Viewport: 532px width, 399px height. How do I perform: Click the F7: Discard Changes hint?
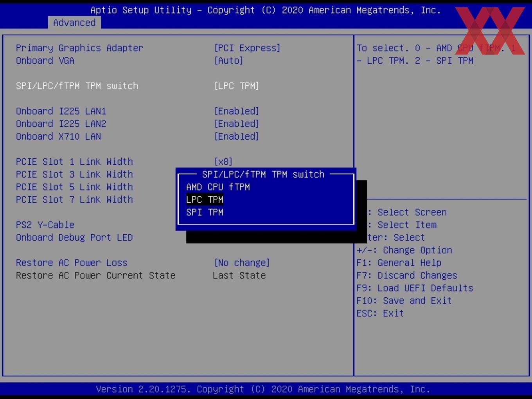pos(407,275)
